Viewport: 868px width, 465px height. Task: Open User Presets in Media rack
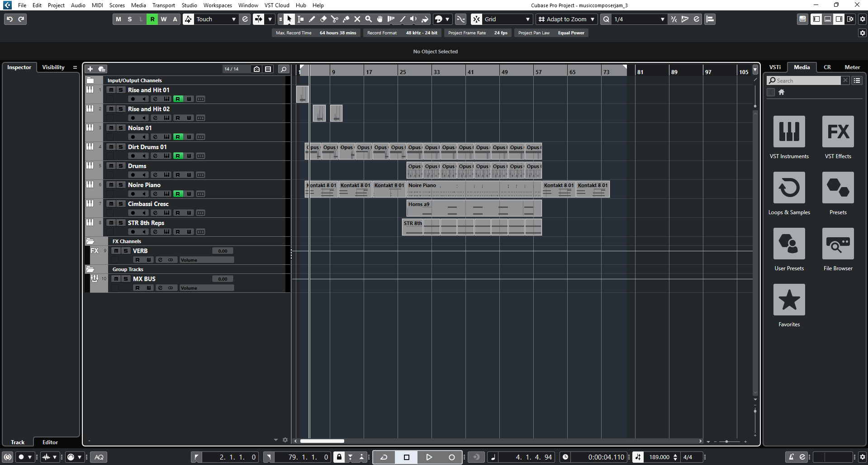[789, 244]
